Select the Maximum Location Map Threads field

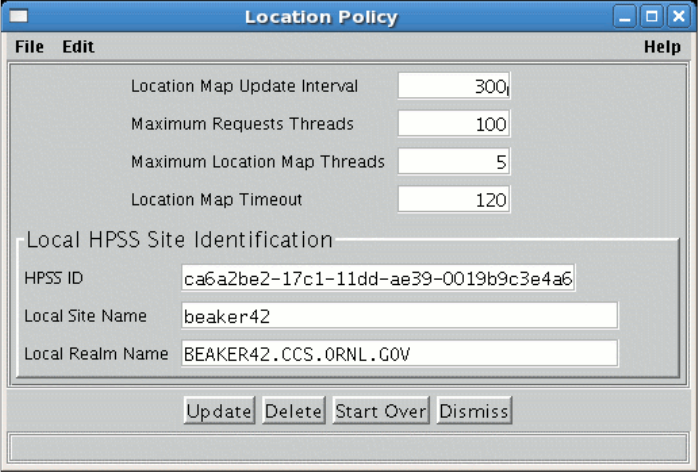coord(454,162)
